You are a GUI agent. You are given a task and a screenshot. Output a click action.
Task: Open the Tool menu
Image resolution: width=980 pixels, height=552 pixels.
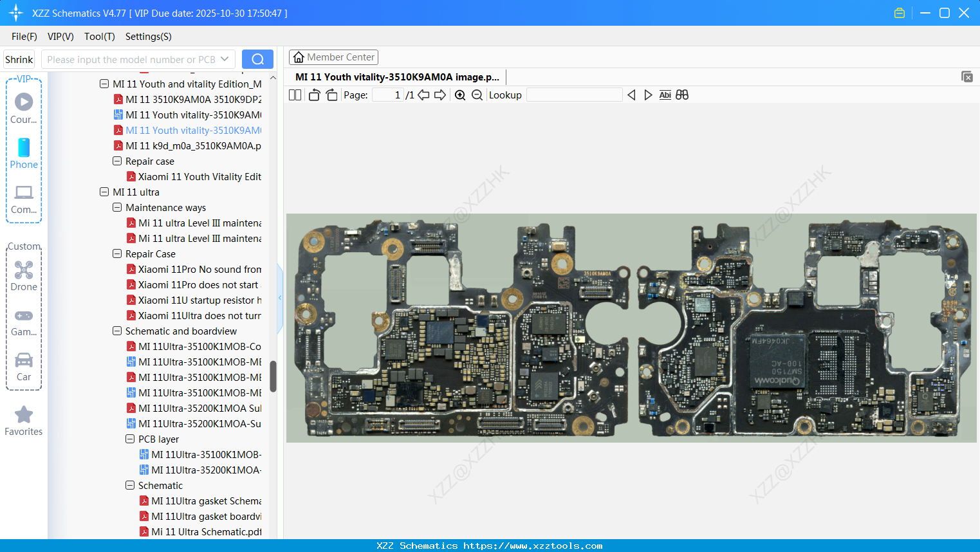(99, 37)
